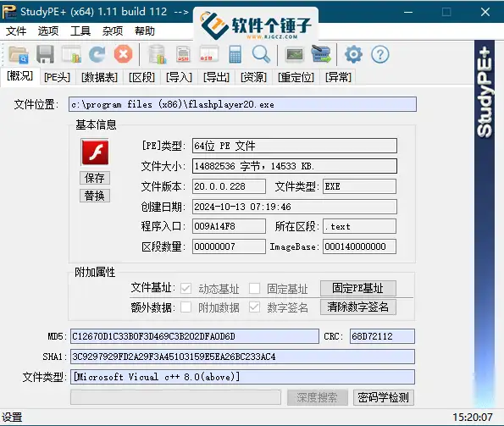Image resolution: width=504 pixels, height=426 pixels.
Task: Open the calculator tool icon
Action: click(x=235, y=54)
